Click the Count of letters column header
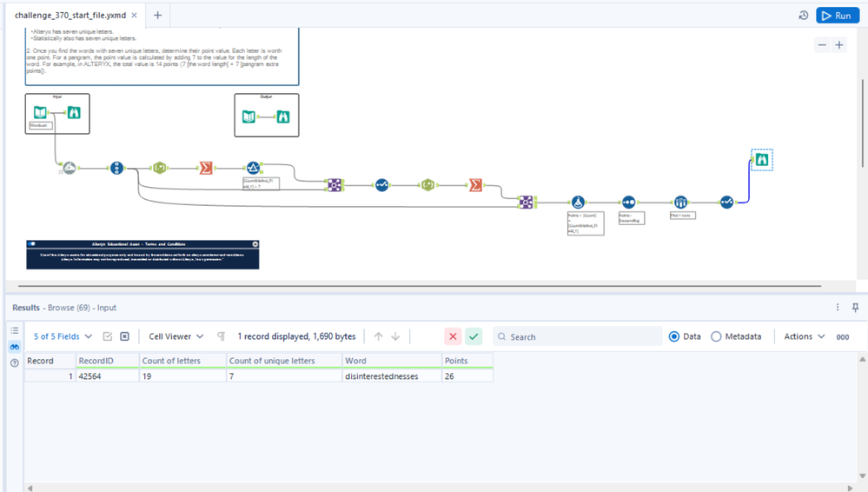The image size is (868, 492). pyautogui.click(x=183, y=361)
